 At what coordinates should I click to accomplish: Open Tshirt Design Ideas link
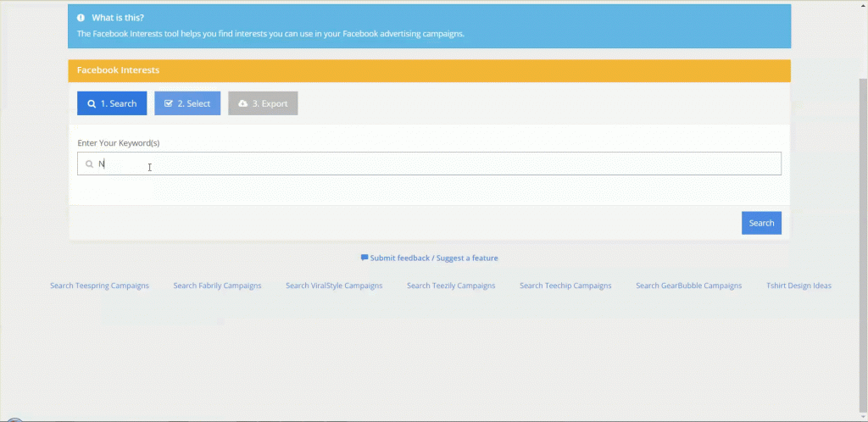pos(798,286)
